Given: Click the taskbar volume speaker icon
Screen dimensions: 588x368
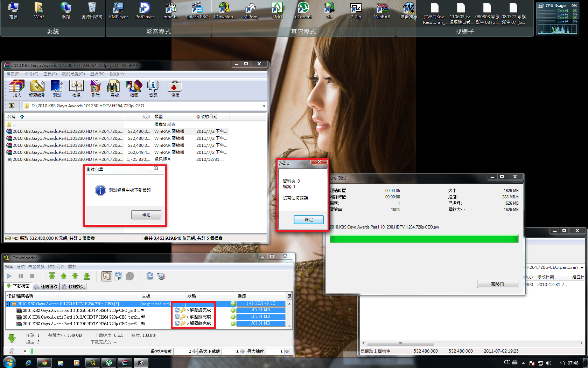Looking at the screenshot, I should (x=548, y=363).
